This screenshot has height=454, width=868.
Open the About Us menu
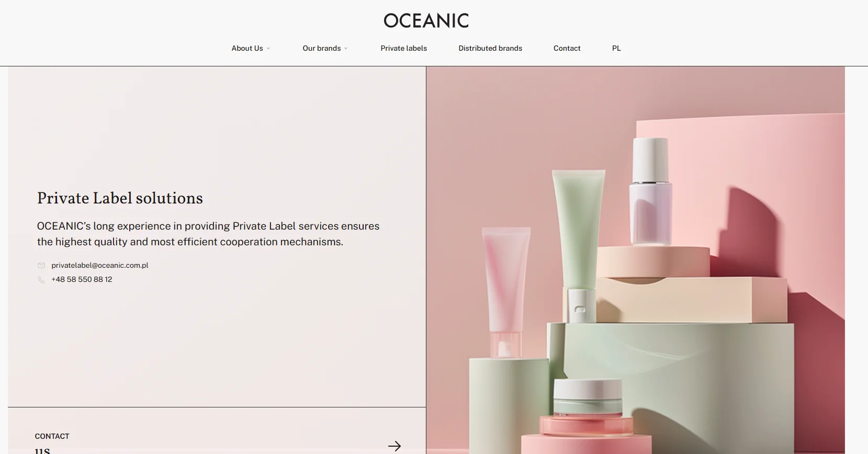coord(247,48)
